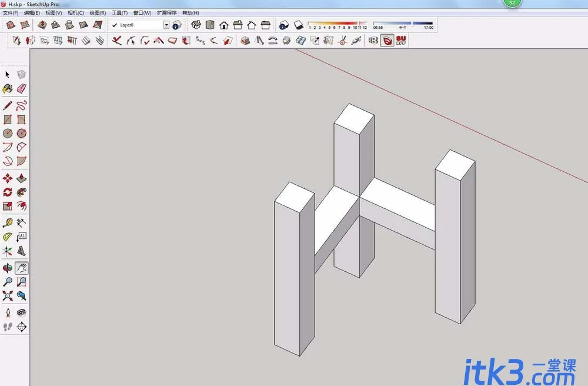Select the Move tool
This screenshot has height=386, width=588.
click(8, 178)
